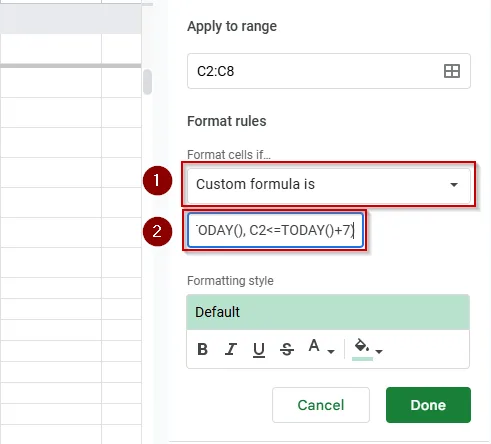Toggle bold formatting style
This screenshot has width=491, height=444.
point(202,349)
